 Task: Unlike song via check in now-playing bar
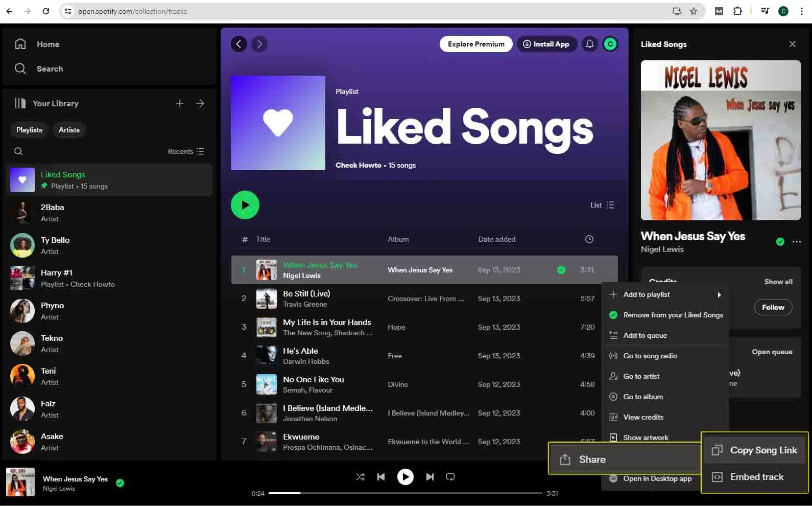point(120,483)
